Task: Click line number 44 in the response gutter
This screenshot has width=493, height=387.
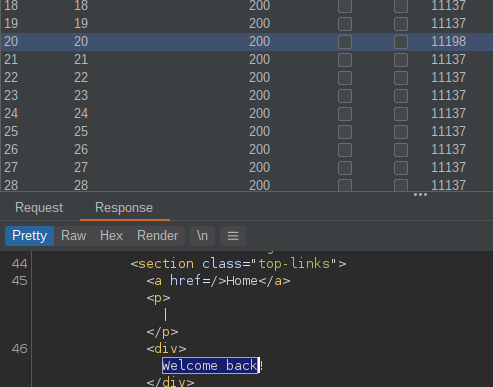Action: pos(19,264)
